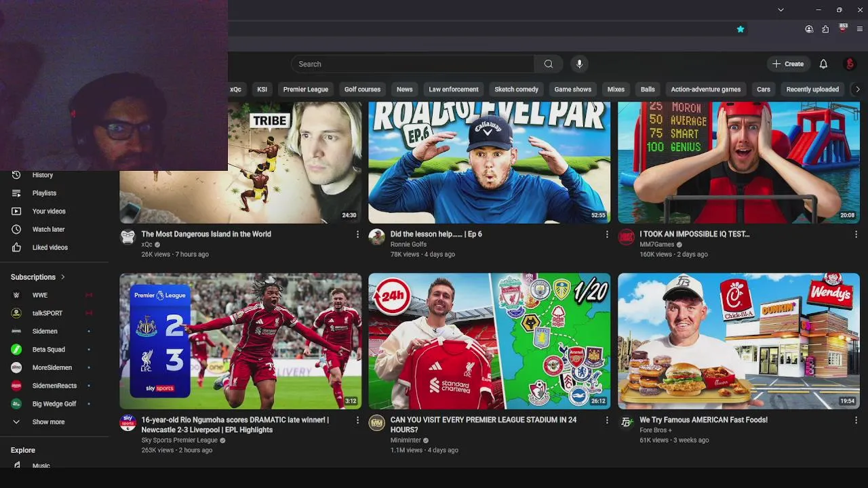Screen dimensions: 868x488
Task: Play the Newcastle 2-3 Liverpool thumbnail
Action: tap(241, 341)
